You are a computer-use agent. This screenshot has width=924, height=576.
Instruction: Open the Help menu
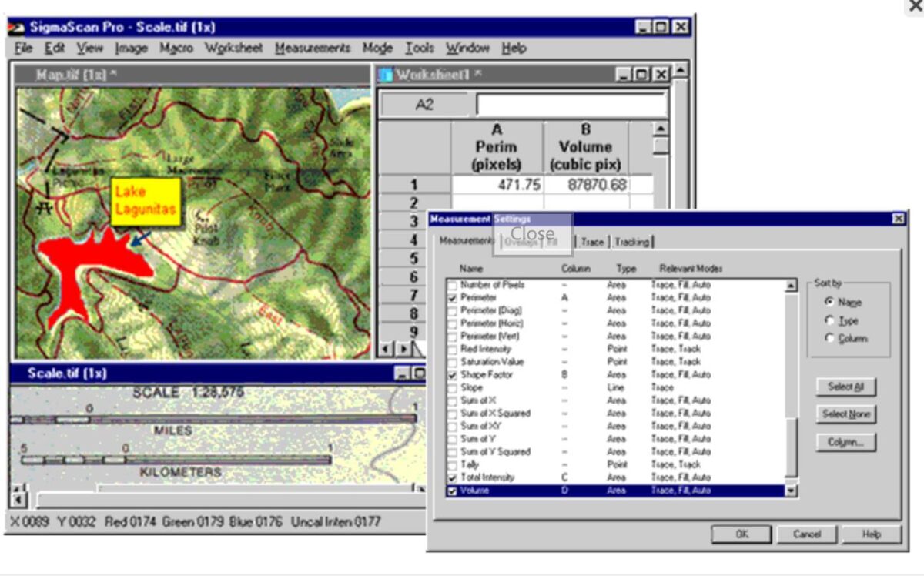pyautogui.click(x=514, y=48)
